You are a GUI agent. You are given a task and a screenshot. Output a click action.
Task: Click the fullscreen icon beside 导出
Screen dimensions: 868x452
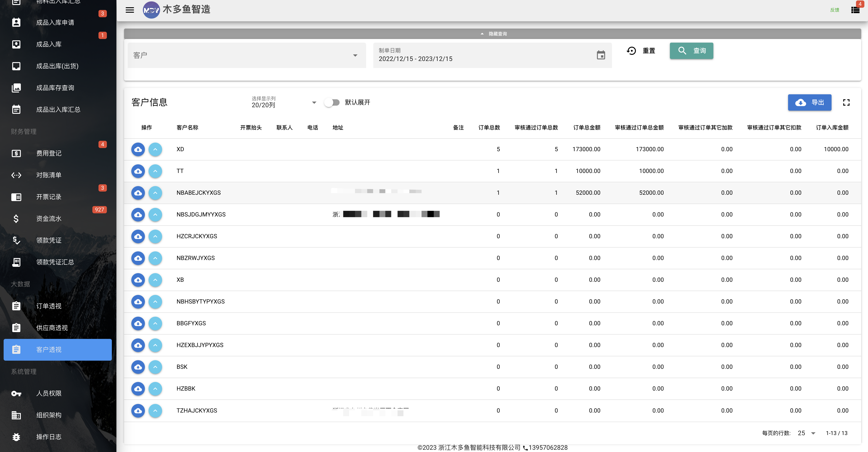tap(846, 102)
